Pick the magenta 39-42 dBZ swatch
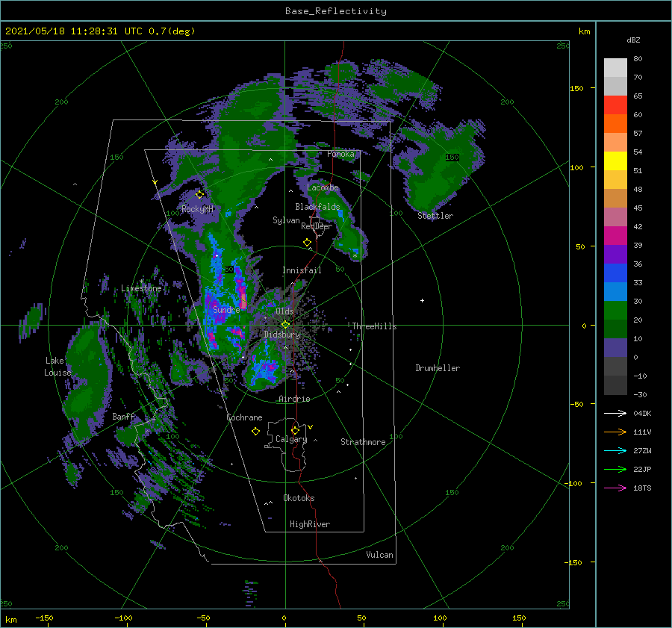This screenshot has width=672, height=628. click(x=615, y=235)
